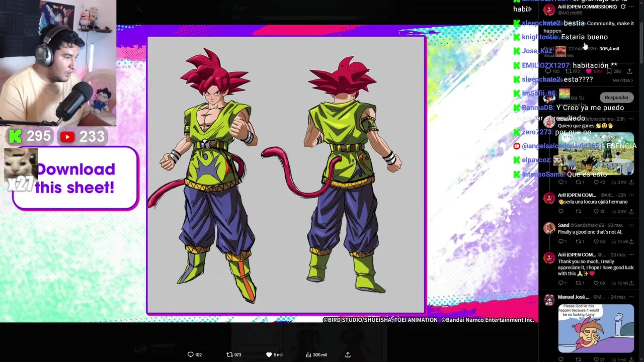
Task: Click repost icon showing 973 under image
Action: (230, 355)
